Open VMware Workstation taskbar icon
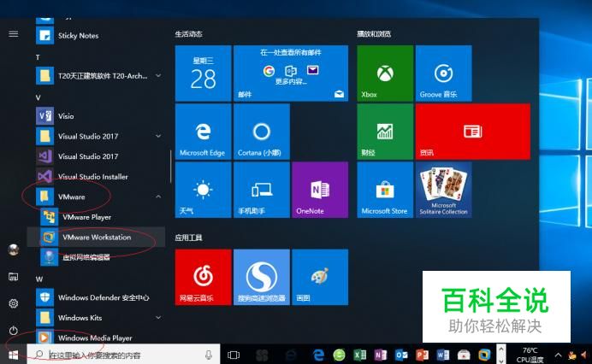The width and height of the screenshot is (592, 364). pyautogui.click(x=484, y=355)
